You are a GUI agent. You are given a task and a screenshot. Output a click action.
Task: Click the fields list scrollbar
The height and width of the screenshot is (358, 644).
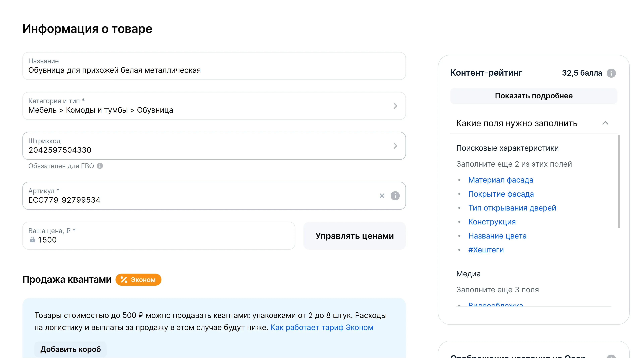pos(619,181)
